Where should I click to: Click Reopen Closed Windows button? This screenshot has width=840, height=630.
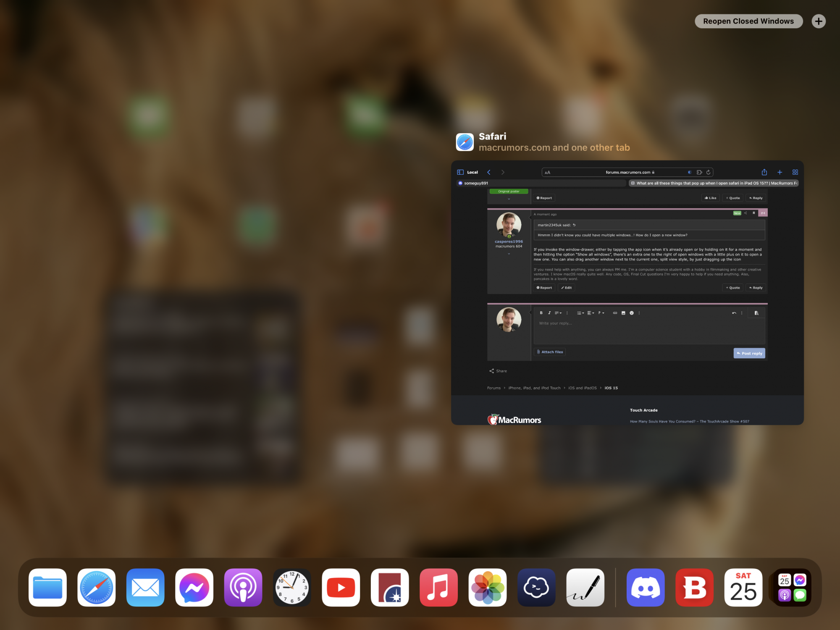748,21
